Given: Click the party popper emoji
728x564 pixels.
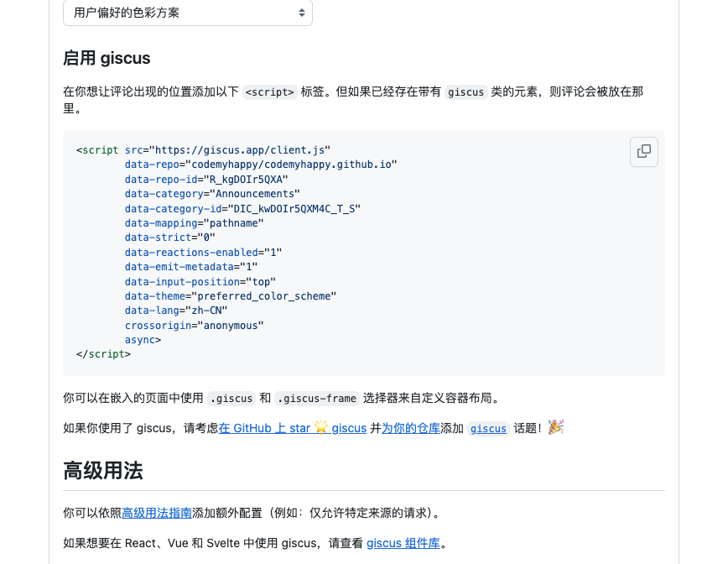Looking at the screenshot, I should pyautogui.click(x=556, y=427).
